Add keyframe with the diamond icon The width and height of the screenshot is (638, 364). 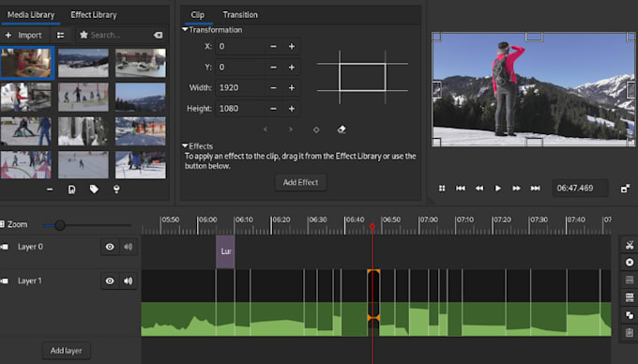pos(316,129)
